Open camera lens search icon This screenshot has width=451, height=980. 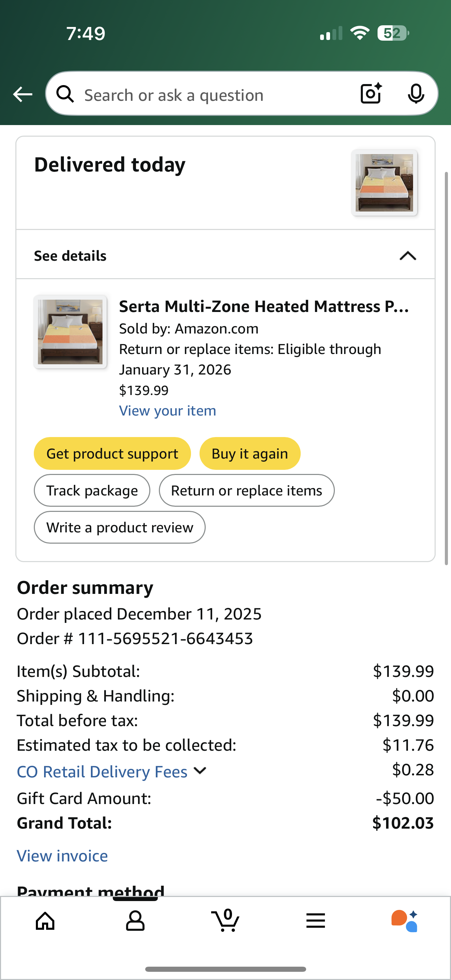[x=371, y=93]
